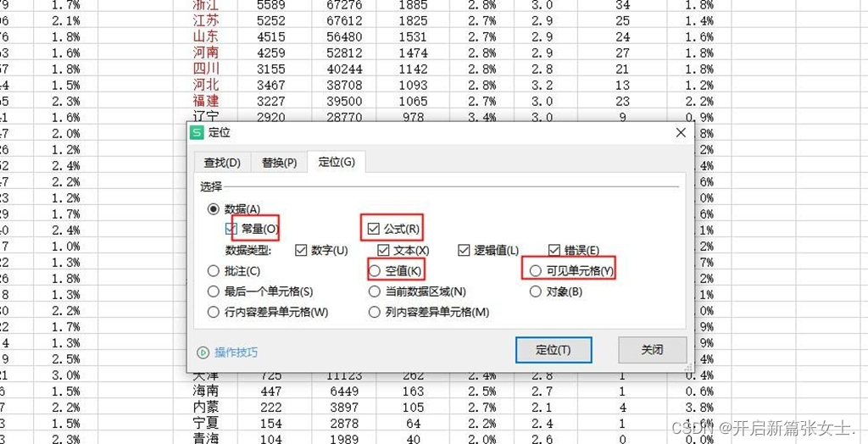868x444 pixels.
Task: Click the play icon beside 操作技巧
Action: [203, 352]
